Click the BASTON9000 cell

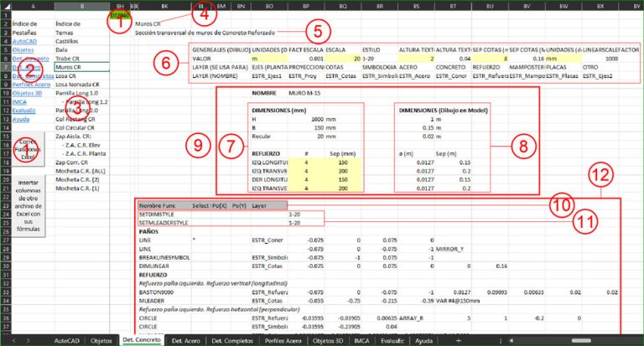164,292
